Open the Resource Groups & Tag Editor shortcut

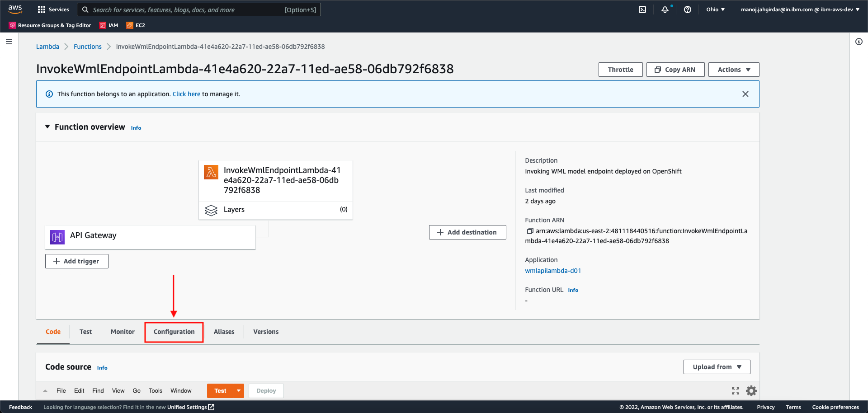[50, 25]
